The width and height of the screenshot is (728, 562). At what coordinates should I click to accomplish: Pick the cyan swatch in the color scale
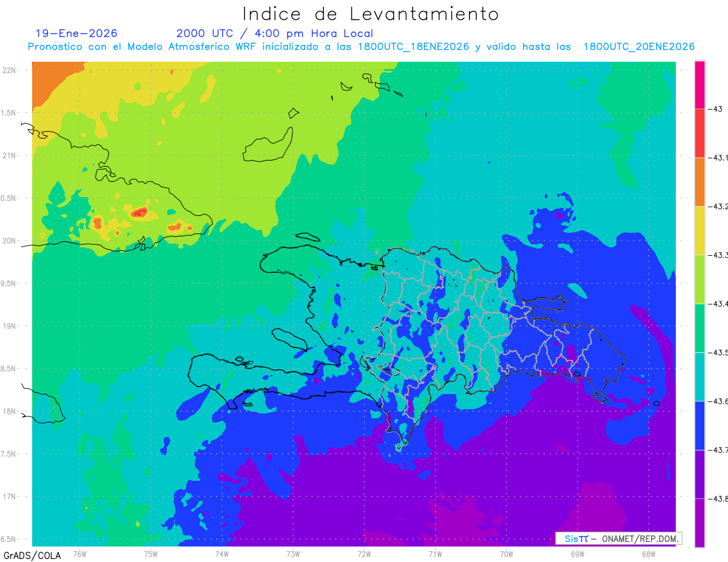click(699, 376)
